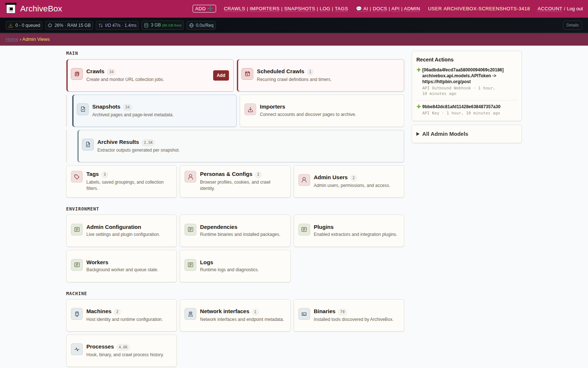
Task: Click the Snapshots card icon
Action: [x=83, y=109]
